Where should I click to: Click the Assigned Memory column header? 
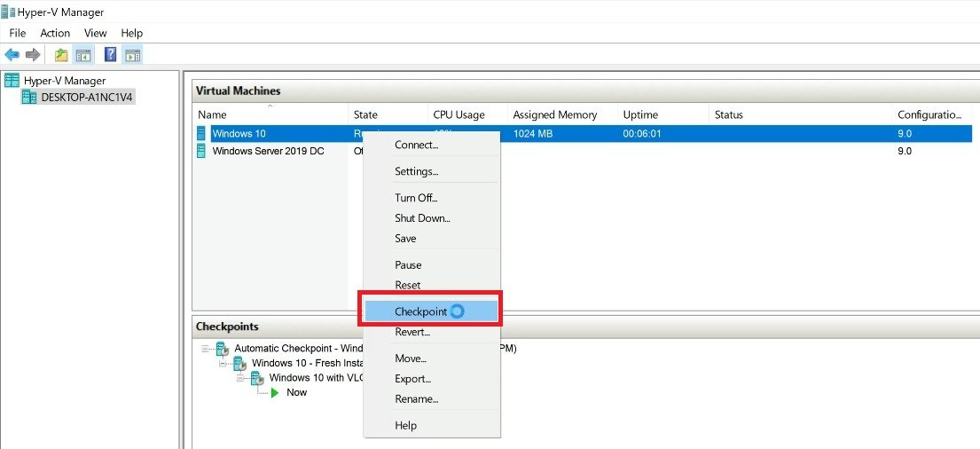(x=554, y=114)
